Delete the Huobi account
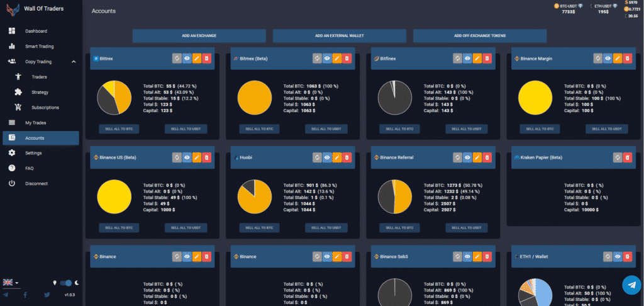644x306 pixels. [x=347, y=157]
